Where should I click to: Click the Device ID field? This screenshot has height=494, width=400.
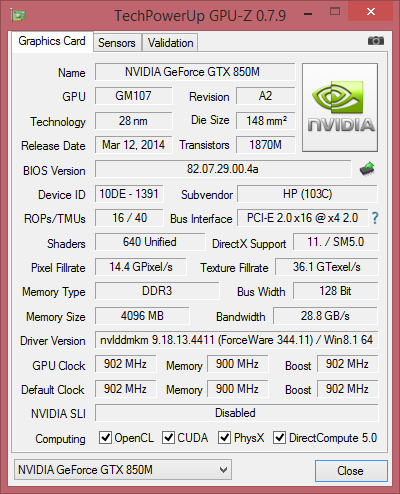pyautogui.click(x=129, y=194)
